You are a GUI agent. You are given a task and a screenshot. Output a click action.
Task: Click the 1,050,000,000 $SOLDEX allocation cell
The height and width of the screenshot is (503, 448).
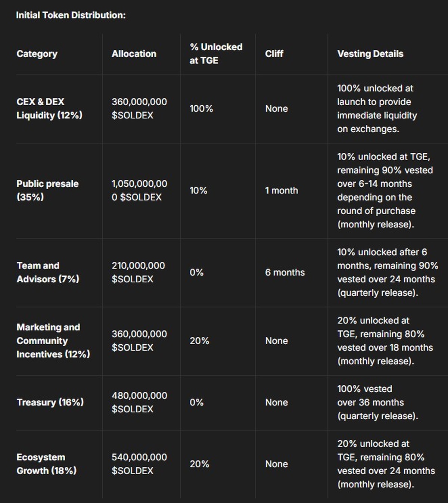[139, 190]
